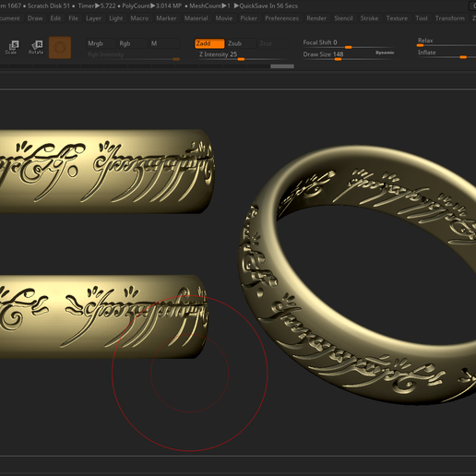Open the Stencil menu
This screenshot has height=476, width=476.
pyautogui.click(x=343, y=18)
